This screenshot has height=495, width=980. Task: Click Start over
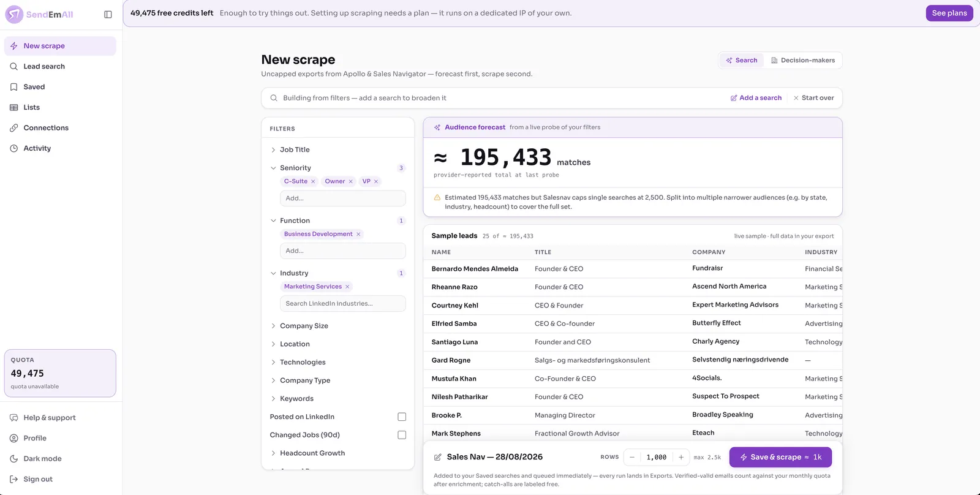coord(813,98)
